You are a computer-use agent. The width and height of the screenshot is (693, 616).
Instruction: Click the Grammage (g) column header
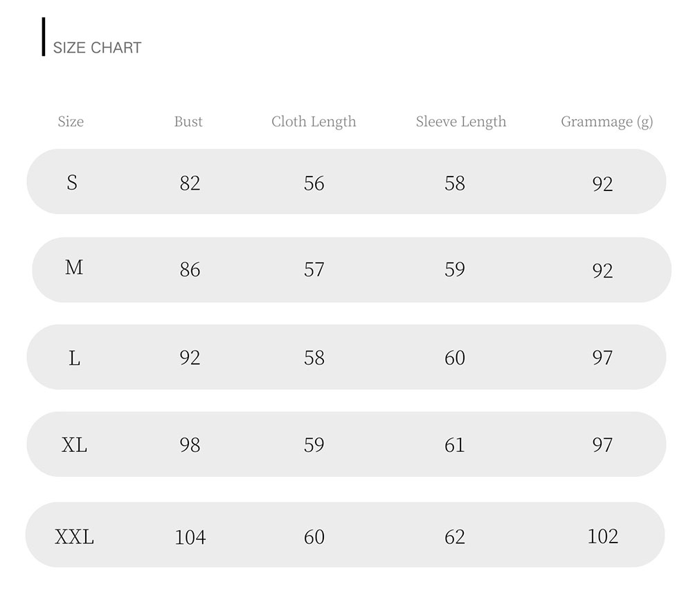606,122
